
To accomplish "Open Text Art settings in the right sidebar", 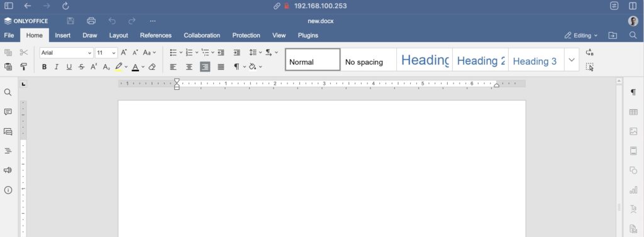I will tap(633, 209).
